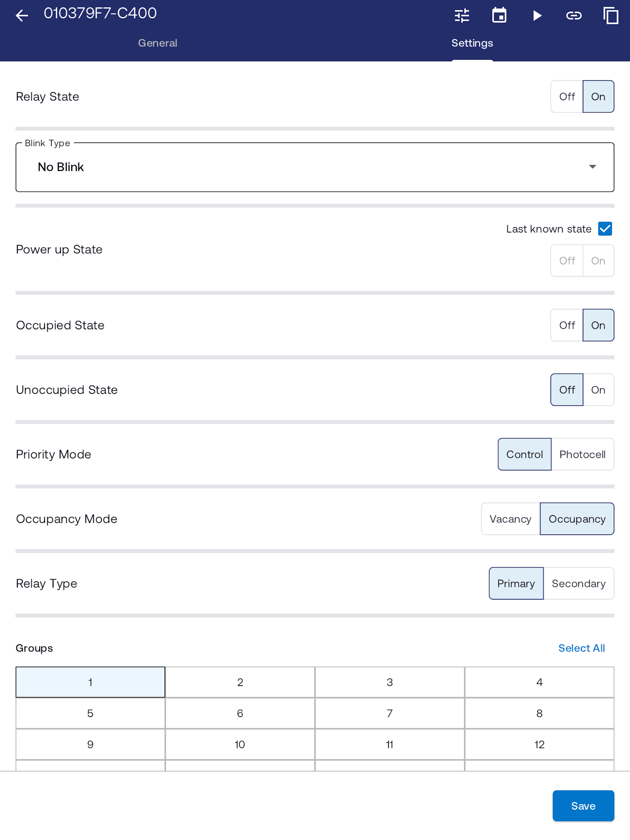The height and width of the screenshot is (840, 630).
Task: Click the link chain icon
Action: [x=574, y=16]
